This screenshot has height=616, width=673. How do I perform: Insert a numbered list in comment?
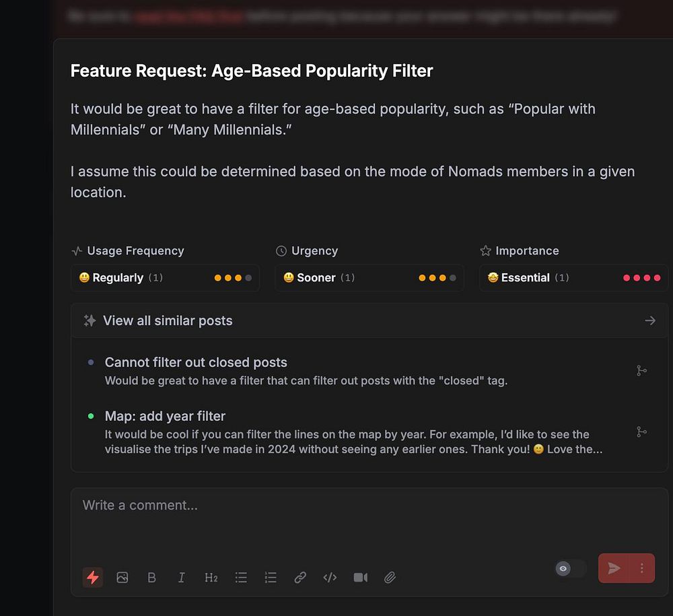point(271,578)
